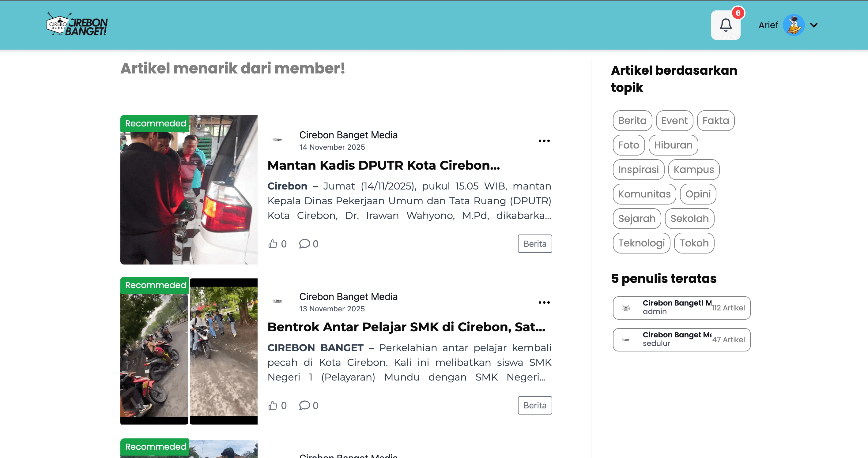
Task: Open comments on Bentrok Antar Pelajar article
Action: click(304, 405)
